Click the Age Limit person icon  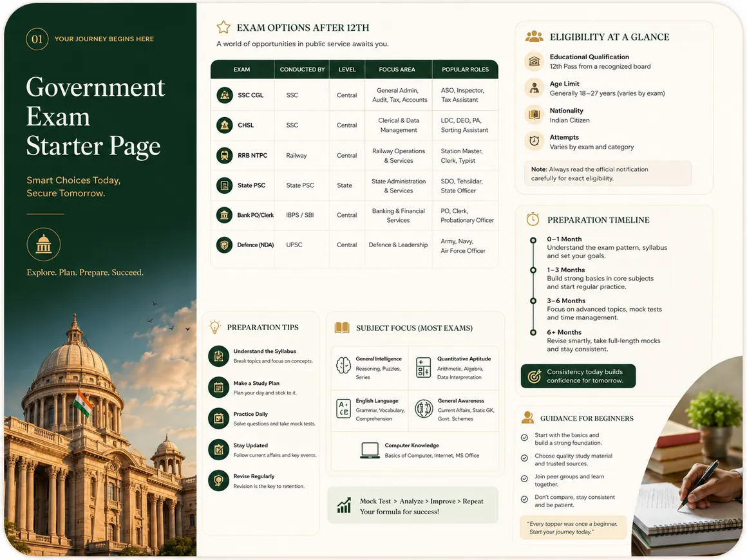pyautogui.click(x=534, y=88)
